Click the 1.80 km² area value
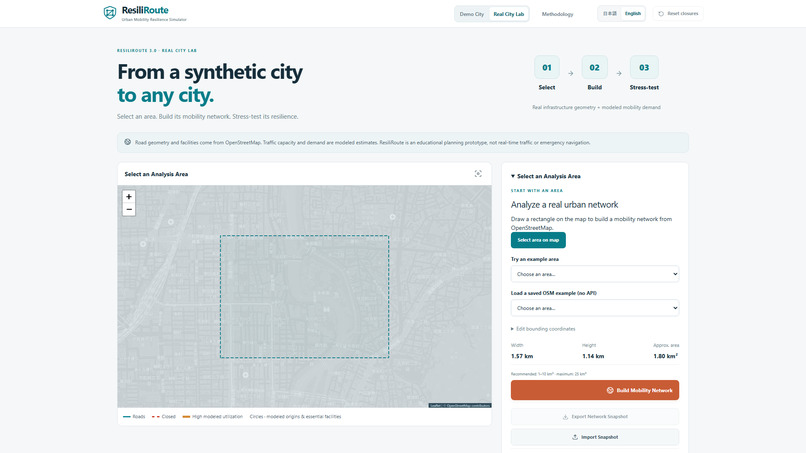 point(666,356)
